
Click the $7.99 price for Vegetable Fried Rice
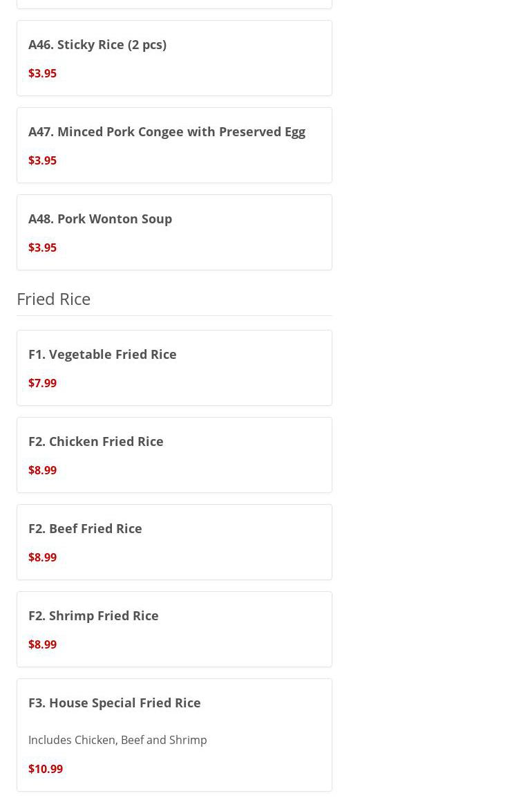pyautogui.click(x=43, y=383)
